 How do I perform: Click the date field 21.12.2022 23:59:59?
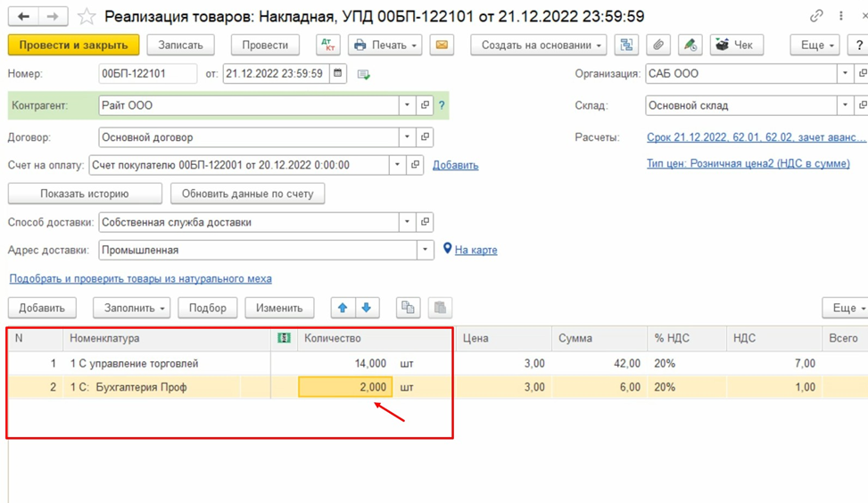277,74
